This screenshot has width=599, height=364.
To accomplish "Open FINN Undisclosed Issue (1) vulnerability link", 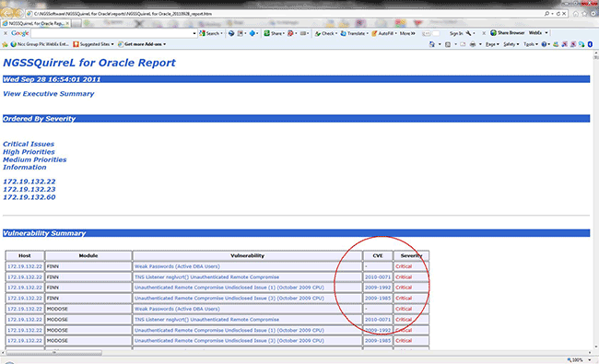I will [229, 288].
